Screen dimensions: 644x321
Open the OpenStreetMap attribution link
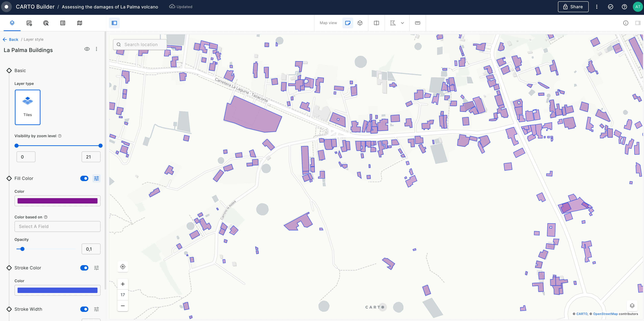click(605, 314)
